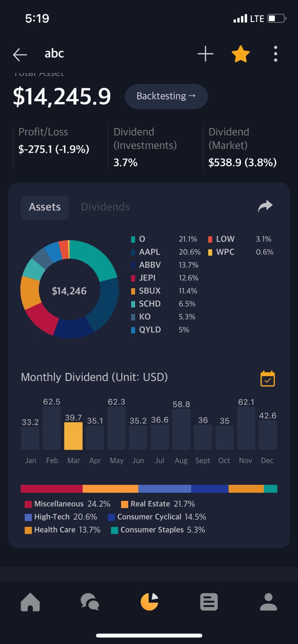Tap the portfolio title abc

(54, 54)
